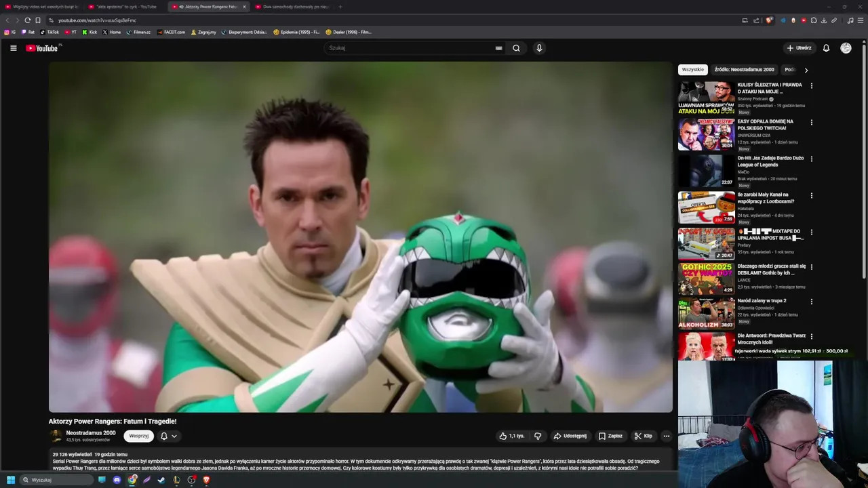
Task: Open Windows Start menu
Action: coord(10,480)
